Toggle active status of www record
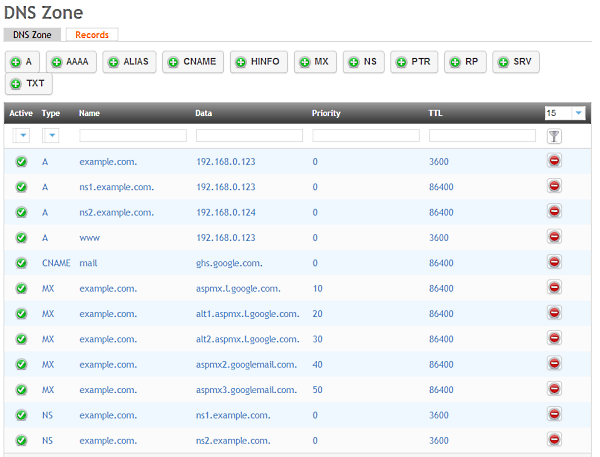This screenshot has width=600, height=457. pyautogui.click(x=21, y=238)
